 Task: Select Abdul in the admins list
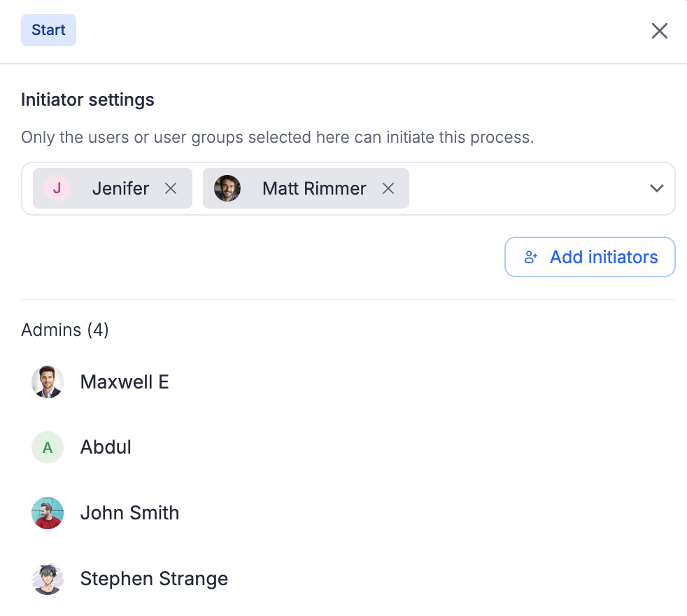coord(106,447)
